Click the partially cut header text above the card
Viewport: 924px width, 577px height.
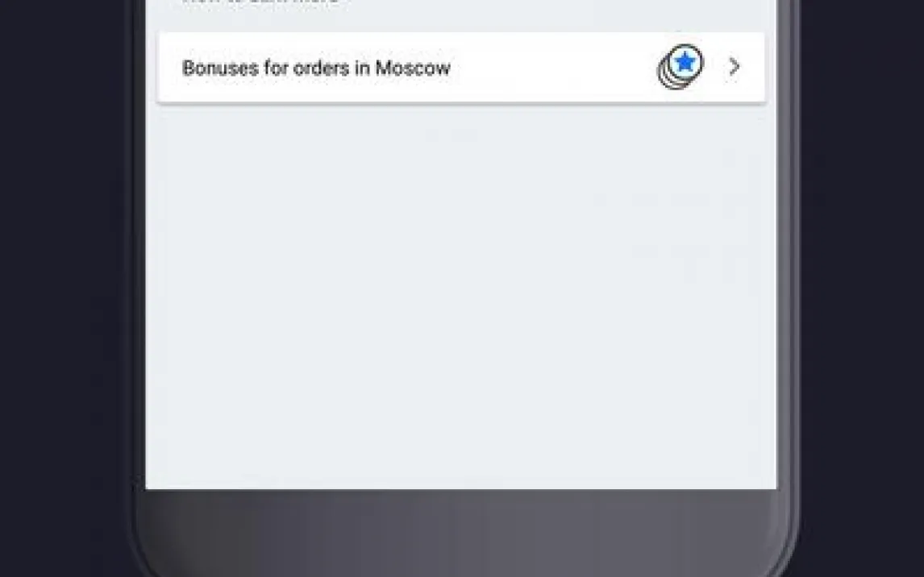pyautogui.click(x=260, y=2)
